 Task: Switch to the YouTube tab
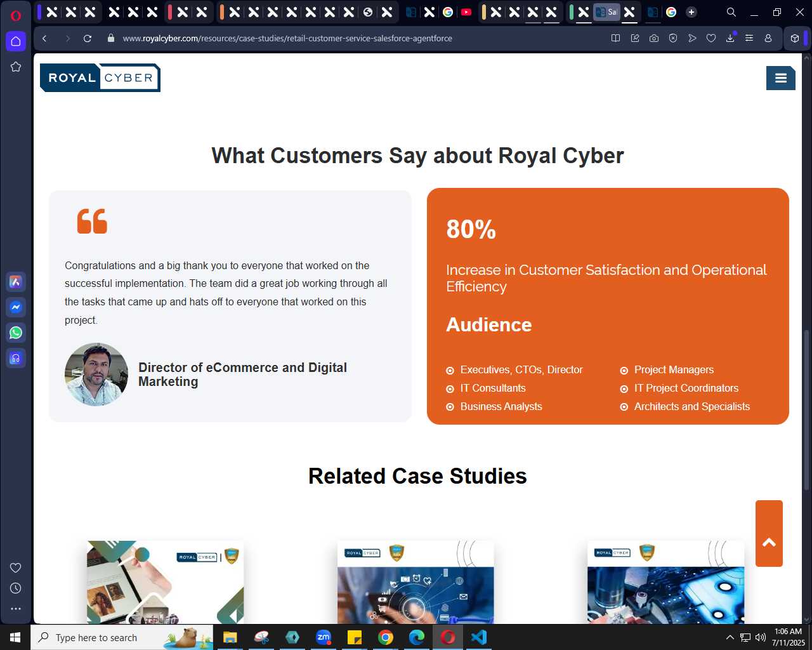tap(466, 12)
